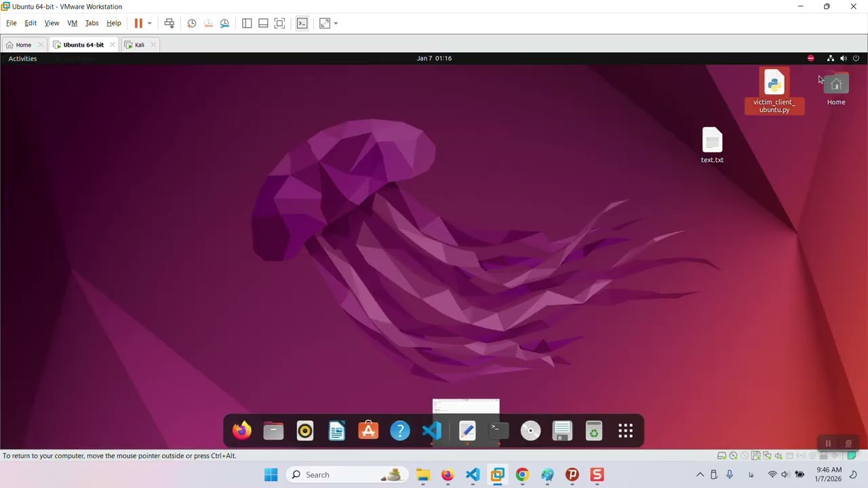Open Help from the Ubuntu dock

400,430
